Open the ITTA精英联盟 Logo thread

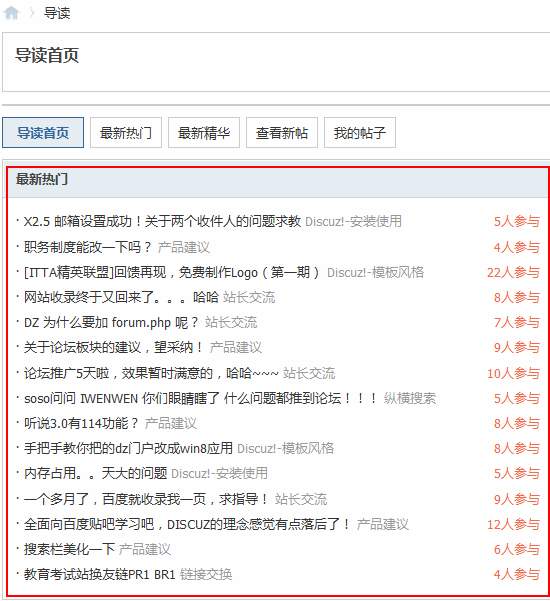[x=171, y=272]
